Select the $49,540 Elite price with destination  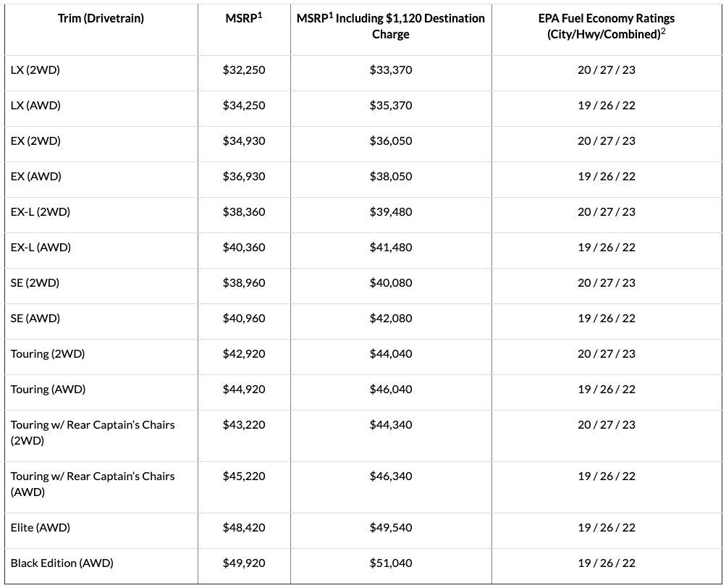pyautogui.click(x=391, y=528)
